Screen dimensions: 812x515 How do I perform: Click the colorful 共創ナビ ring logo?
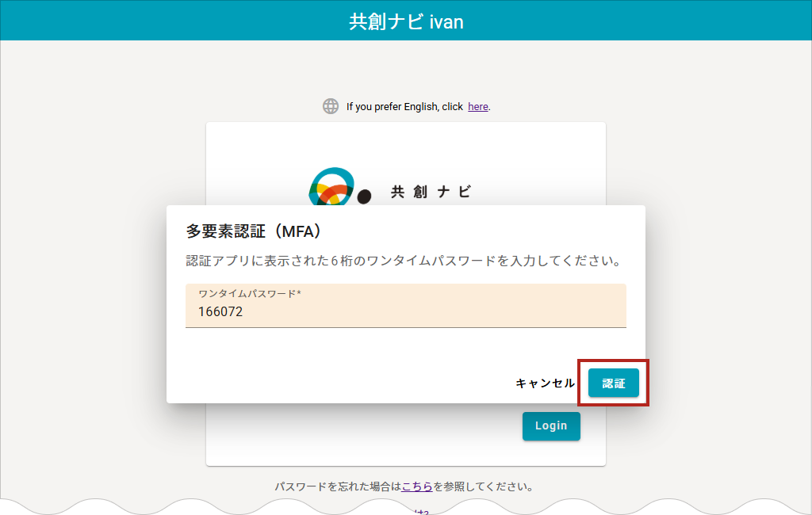point(330,188)
